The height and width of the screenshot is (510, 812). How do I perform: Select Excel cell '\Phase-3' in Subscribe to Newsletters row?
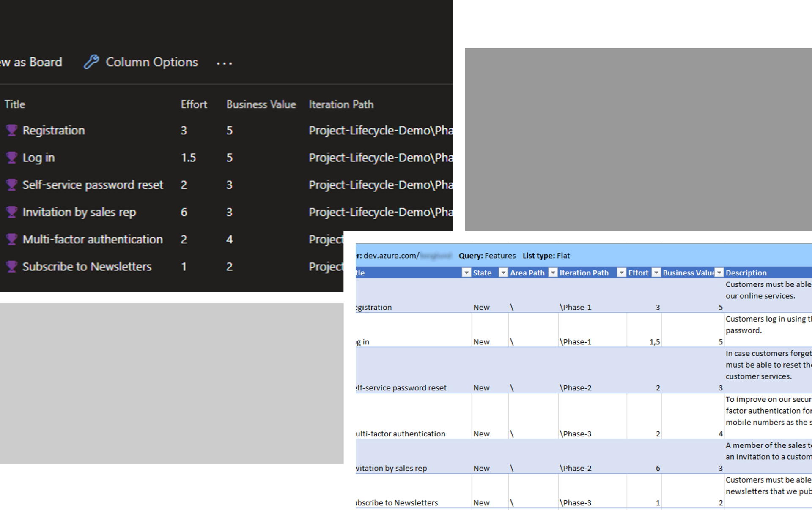[x=593, y=491]
